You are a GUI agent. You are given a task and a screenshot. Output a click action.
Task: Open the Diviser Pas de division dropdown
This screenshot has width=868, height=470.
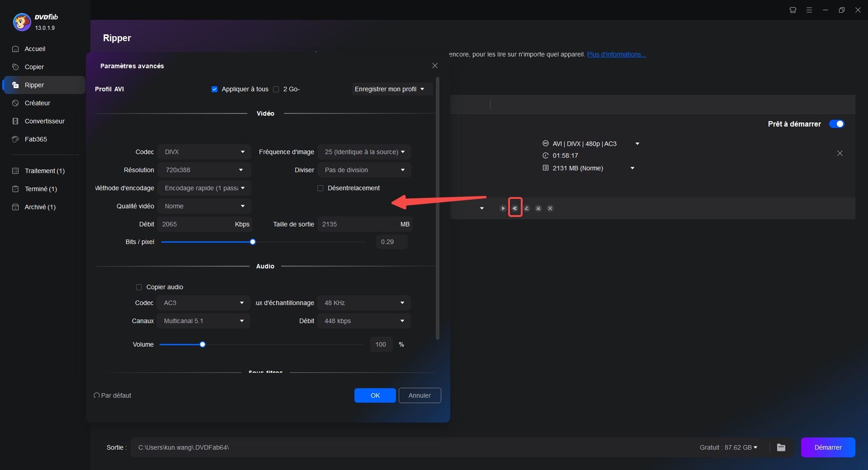coord(364,170)
